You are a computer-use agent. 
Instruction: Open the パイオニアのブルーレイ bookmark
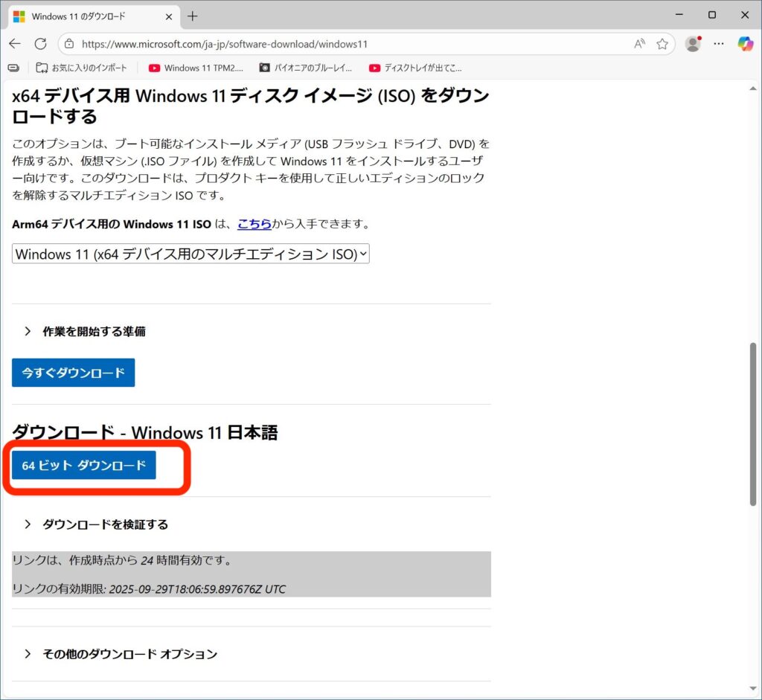tap(306, 68)
